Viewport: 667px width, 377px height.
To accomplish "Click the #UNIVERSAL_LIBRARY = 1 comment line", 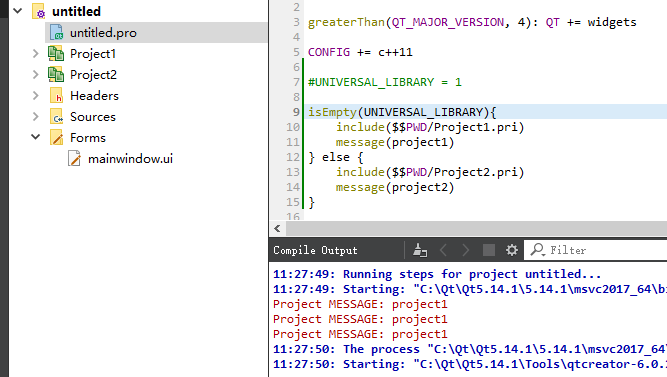I will (385, 82).
